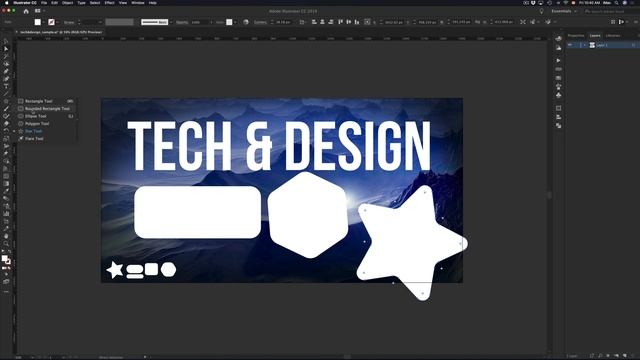Open macOS Spotlight search icon

[616, 3]
